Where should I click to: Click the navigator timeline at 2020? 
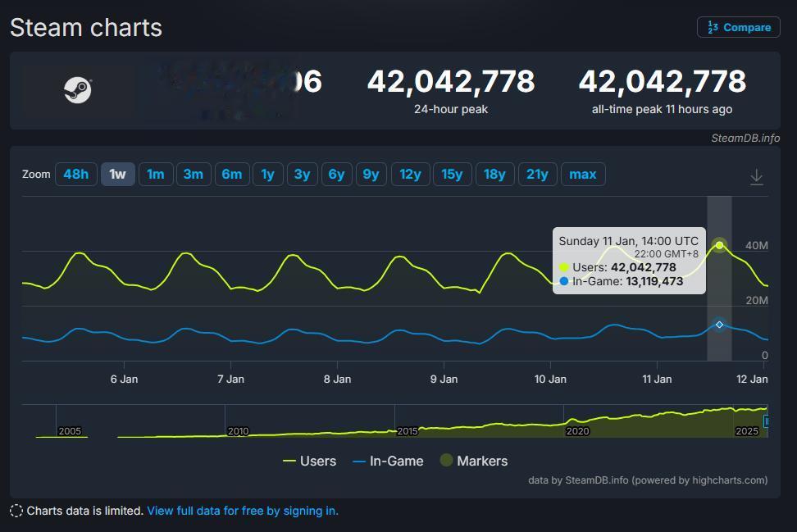pos(578,431)
